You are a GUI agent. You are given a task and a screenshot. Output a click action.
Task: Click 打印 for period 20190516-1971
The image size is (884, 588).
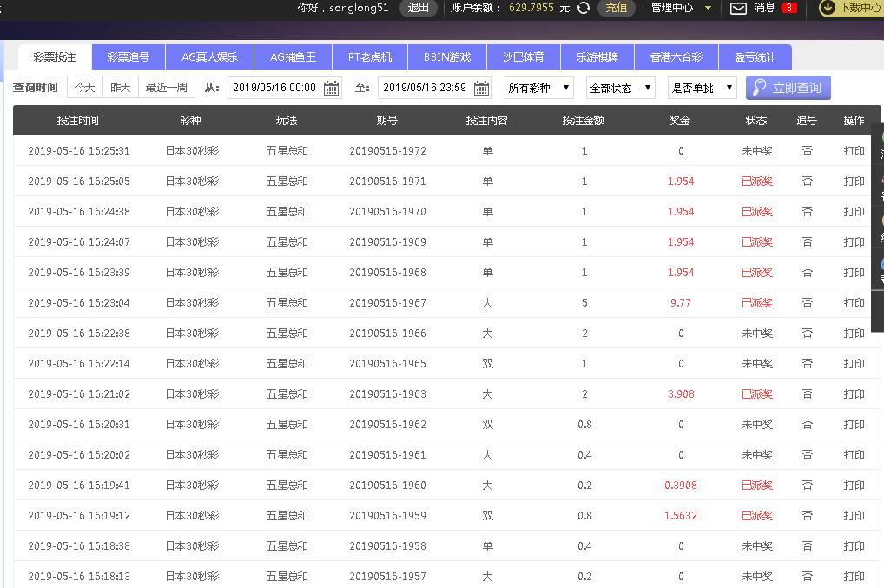click(854, 182)
